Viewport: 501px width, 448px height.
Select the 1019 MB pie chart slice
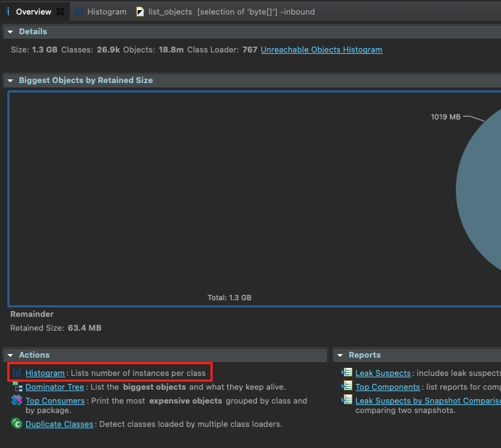pyautogui.click(x=479, y=190)
